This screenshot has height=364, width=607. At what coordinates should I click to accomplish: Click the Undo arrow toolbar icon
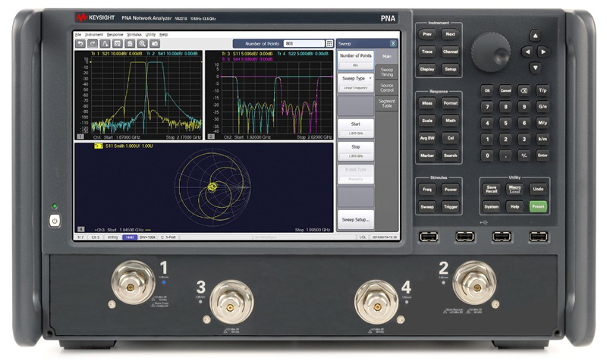point(80,44)
